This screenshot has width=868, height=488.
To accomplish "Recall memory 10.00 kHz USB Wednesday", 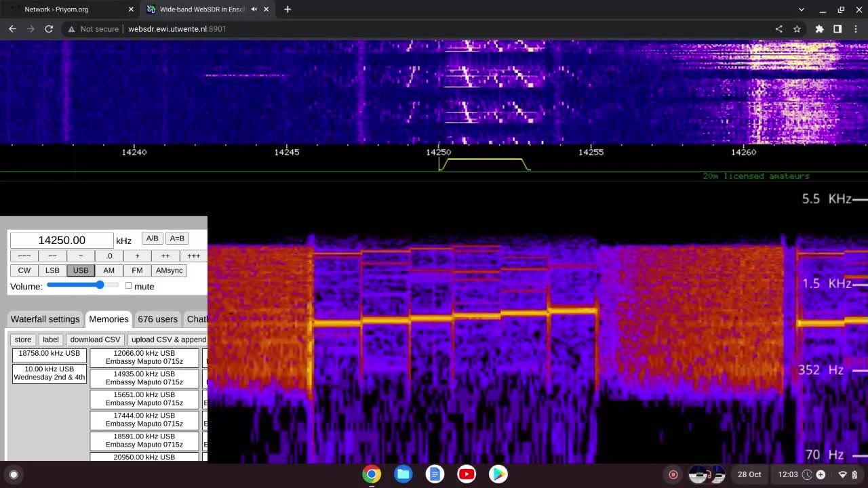I will click(x=50, y=373).
